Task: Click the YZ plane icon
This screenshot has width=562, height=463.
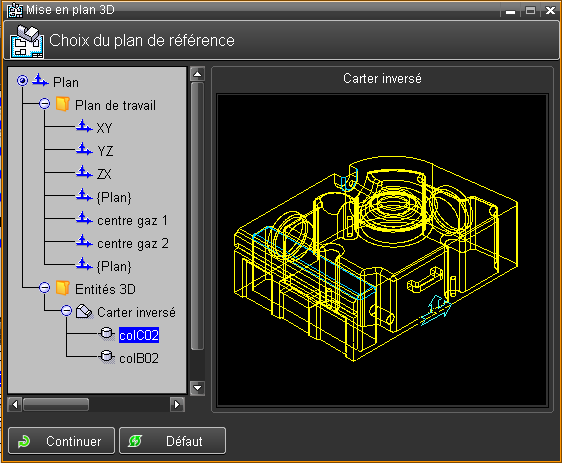Action: tap(84, 150)
